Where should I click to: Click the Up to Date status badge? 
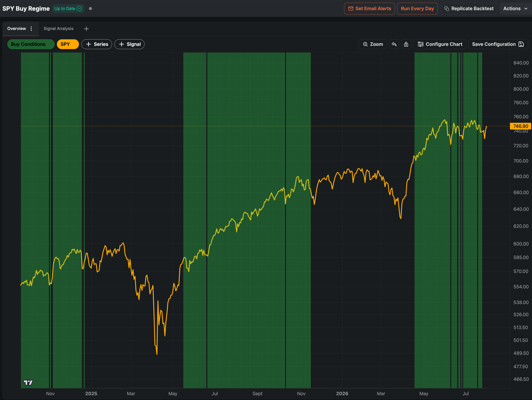click(x=68, y=9)
